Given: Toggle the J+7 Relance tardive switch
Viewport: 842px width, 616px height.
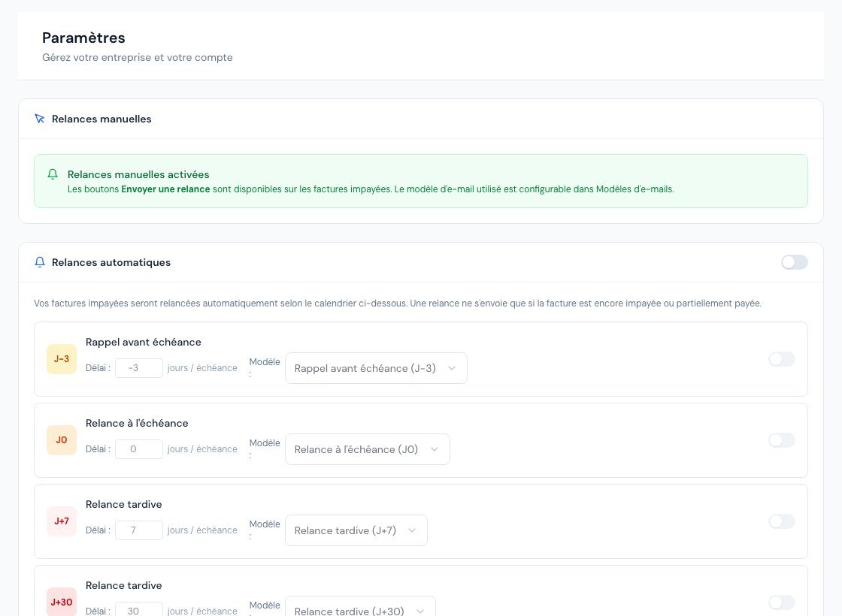Looking at the screenshot, I should point(782,521).
